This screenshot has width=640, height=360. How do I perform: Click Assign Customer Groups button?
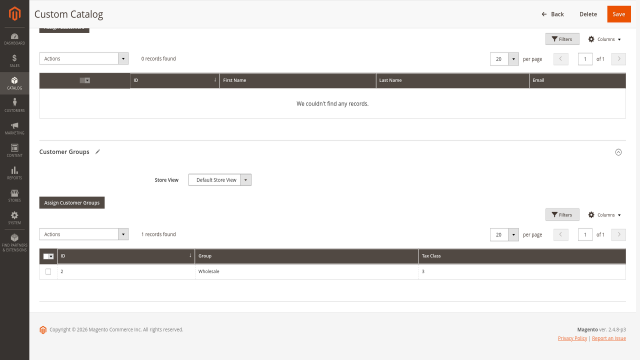tap(72, 203)
